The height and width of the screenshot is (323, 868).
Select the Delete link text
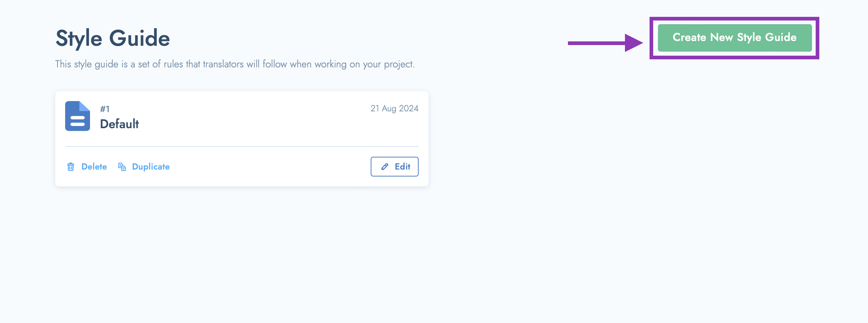[x=94, y=167]
